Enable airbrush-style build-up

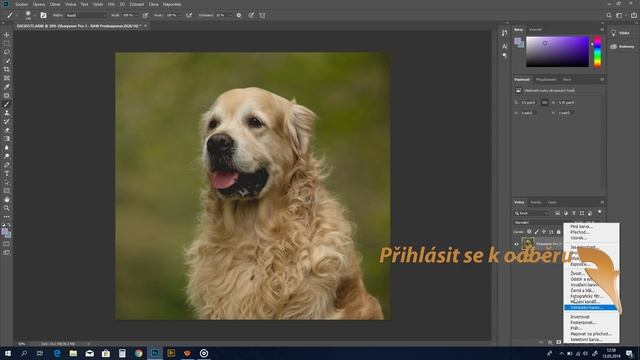[189, 15]
